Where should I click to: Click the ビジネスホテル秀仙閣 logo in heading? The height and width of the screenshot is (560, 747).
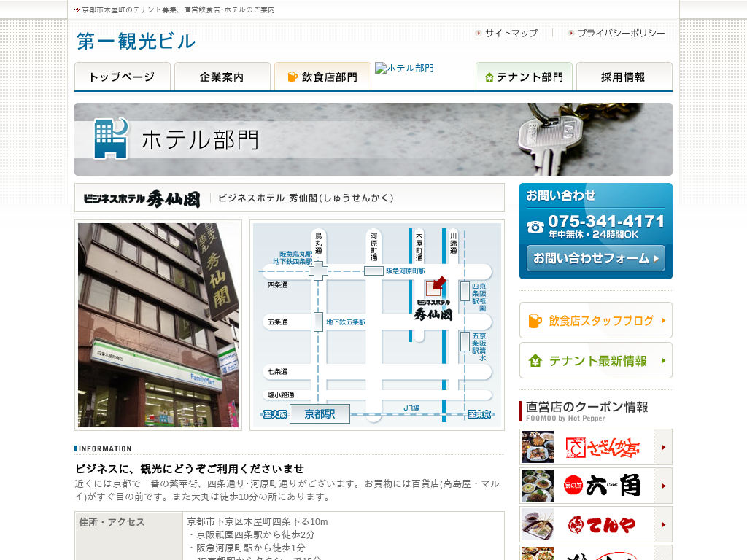142,198
